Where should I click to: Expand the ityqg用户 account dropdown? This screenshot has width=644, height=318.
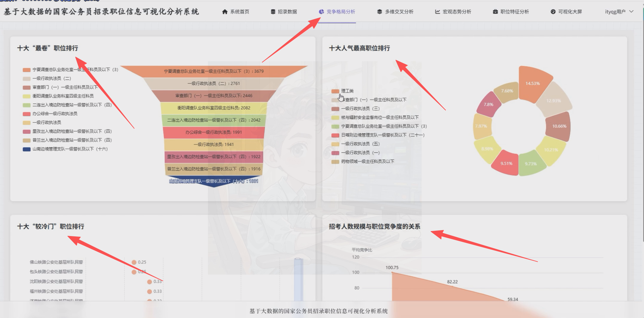pyautogui.click(x=619, y=12)
